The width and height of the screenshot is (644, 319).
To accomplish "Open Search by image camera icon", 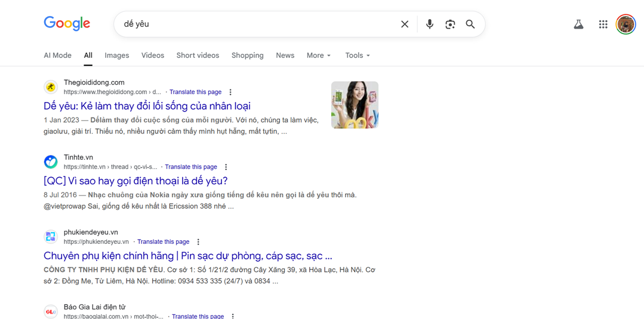I will coord(450,24).
